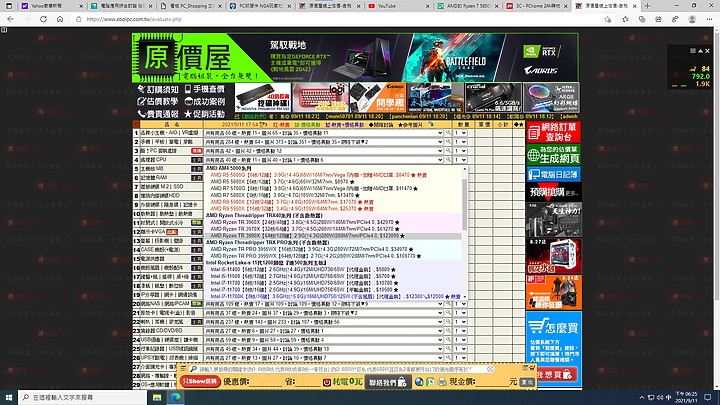The image size is (720, 405).
Task: Open 訂購須知 ordering notice link
Action: (159, 89)
